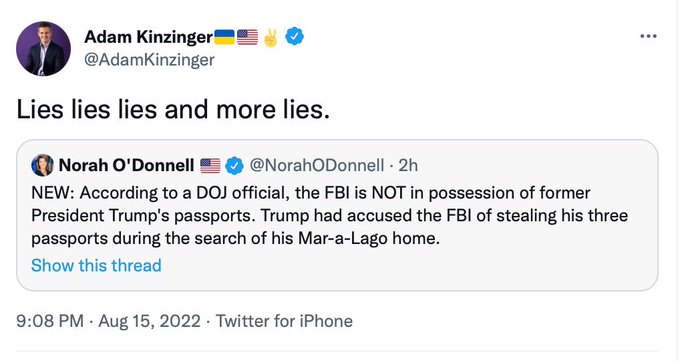Click Norah O'Donnell's verified badge

coord(235,165)
